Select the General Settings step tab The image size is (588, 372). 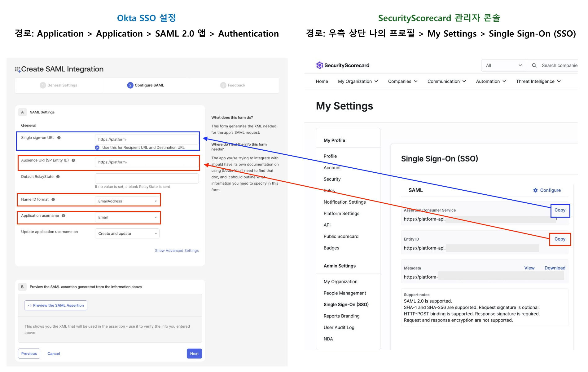click(x=59, y=85)
